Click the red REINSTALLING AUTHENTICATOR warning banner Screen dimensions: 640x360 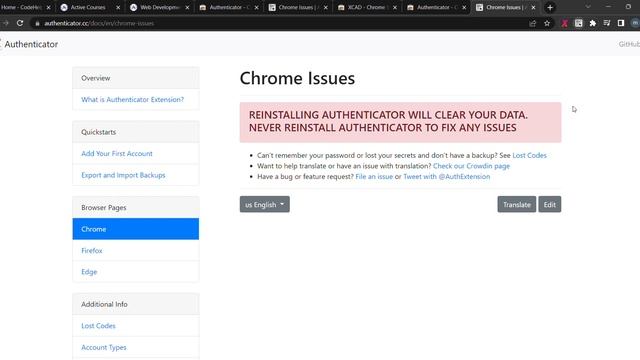click(400, 122)
